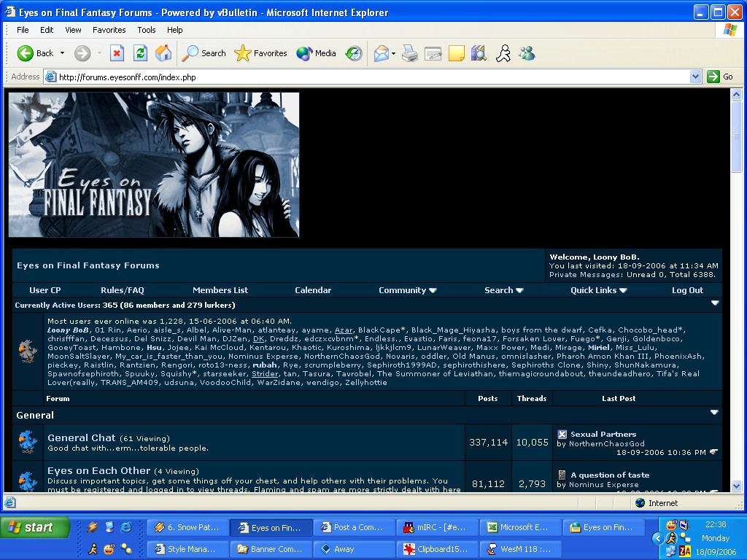This screenshot has width=747, height=560.
Task: Print the page with printer icon
Action: click(x=410, y=53)
